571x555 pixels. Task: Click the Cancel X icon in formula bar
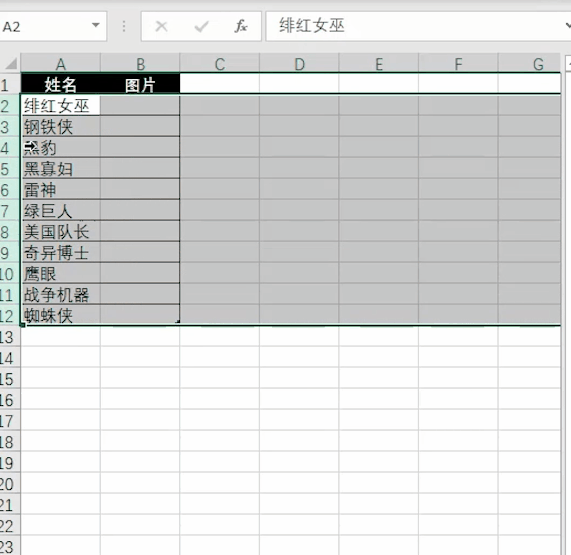(x=161, y=26)
